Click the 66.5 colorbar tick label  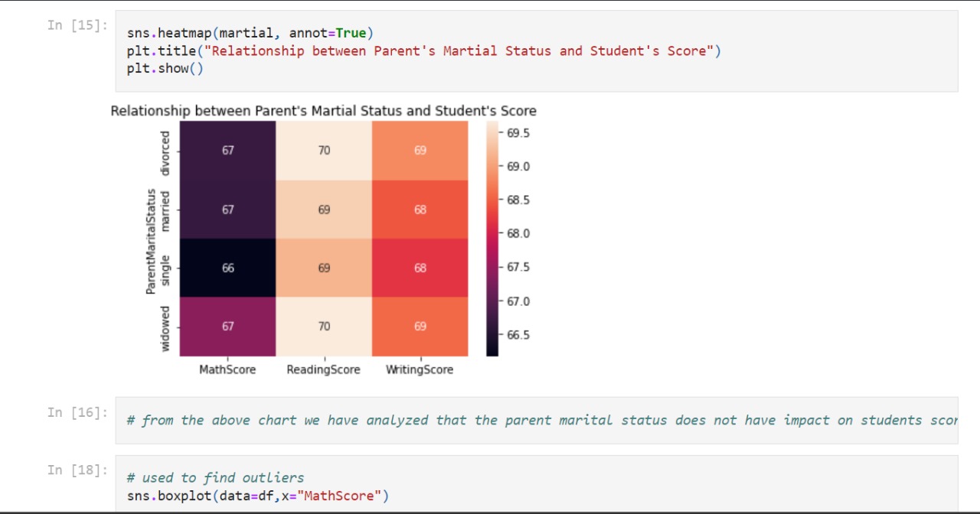point(518,335)
